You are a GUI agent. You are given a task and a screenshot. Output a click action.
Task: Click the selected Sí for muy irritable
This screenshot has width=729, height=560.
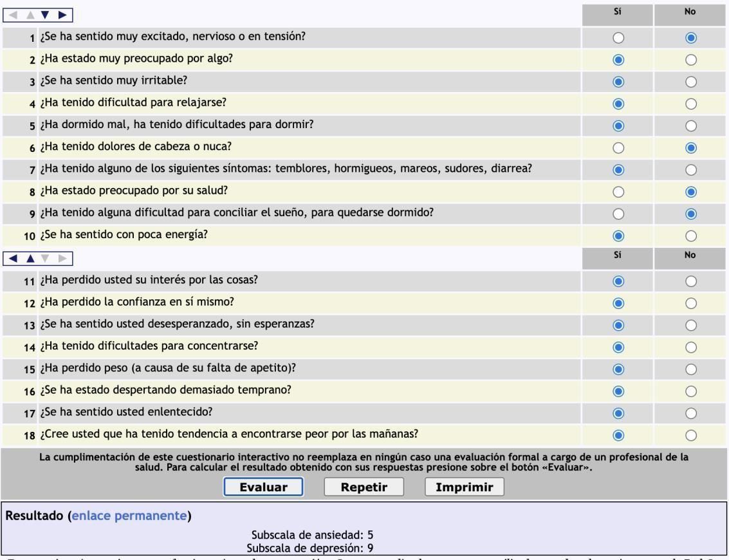(x=618, y=82)
